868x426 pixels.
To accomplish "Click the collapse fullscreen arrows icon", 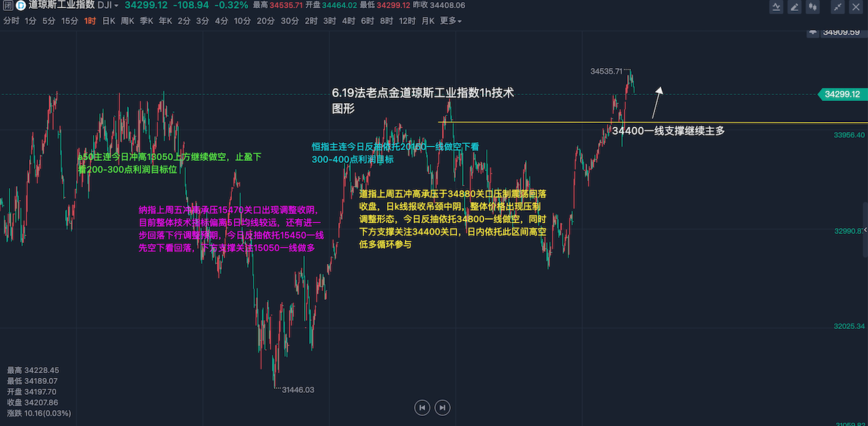I will click(x=838, y=7).
